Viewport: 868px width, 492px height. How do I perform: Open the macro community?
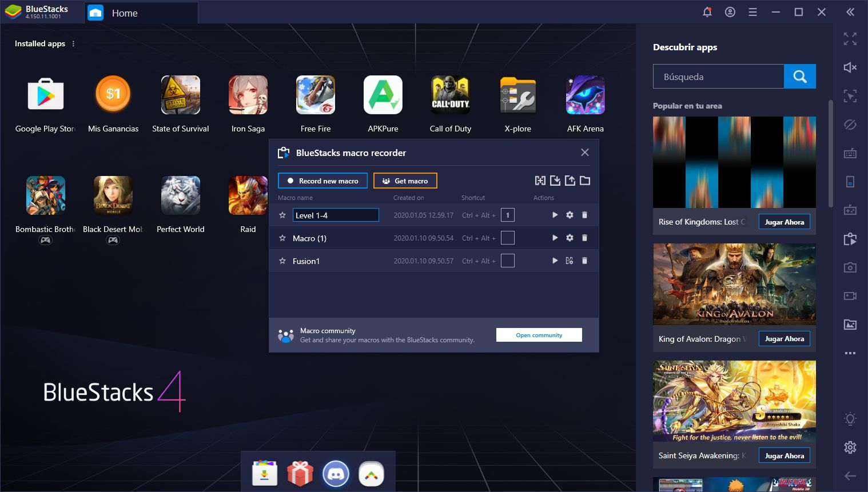[x=539, y=334]
